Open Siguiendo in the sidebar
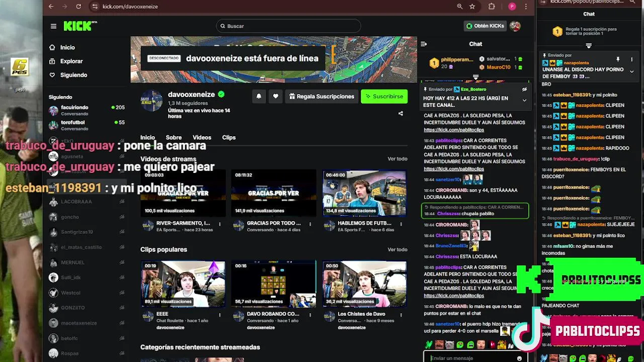The width and height of the screenshot is (644, 362). (73, 75)
